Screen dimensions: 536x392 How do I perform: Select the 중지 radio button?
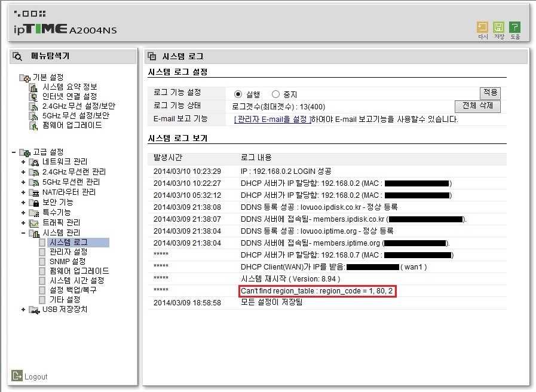coord(275,94)
